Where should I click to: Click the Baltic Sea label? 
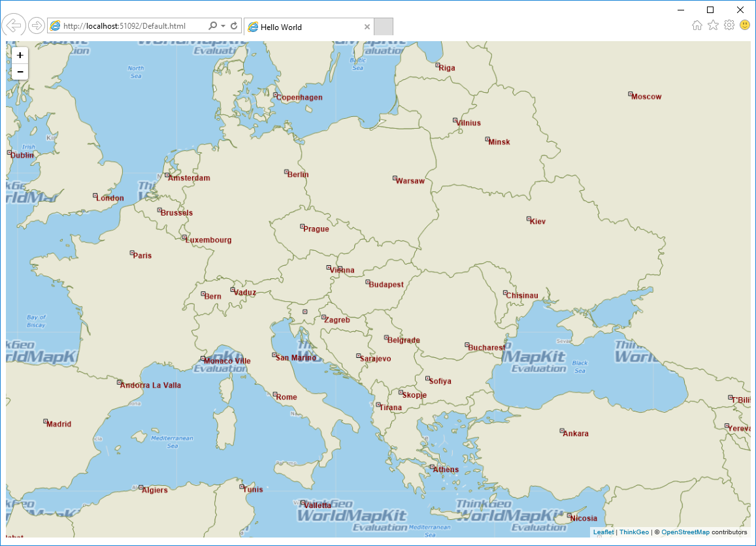pyautogui.click(x=358, y=64)
